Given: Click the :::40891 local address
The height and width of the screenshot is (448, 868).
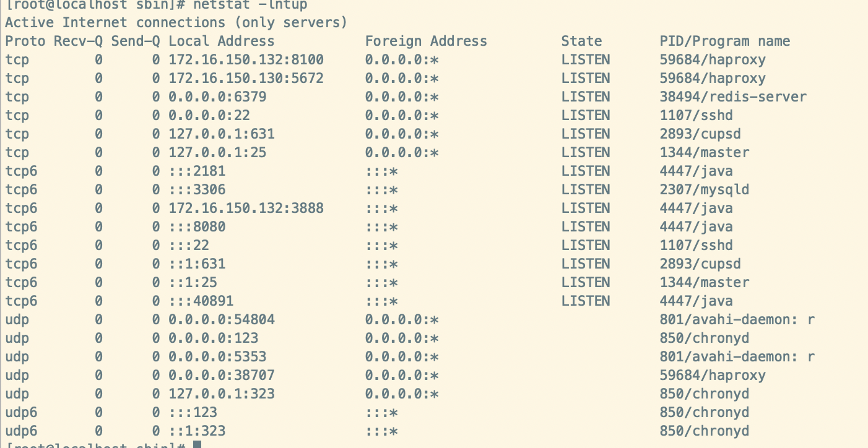Looking at the screenshot, I should (x=201, y=301).
